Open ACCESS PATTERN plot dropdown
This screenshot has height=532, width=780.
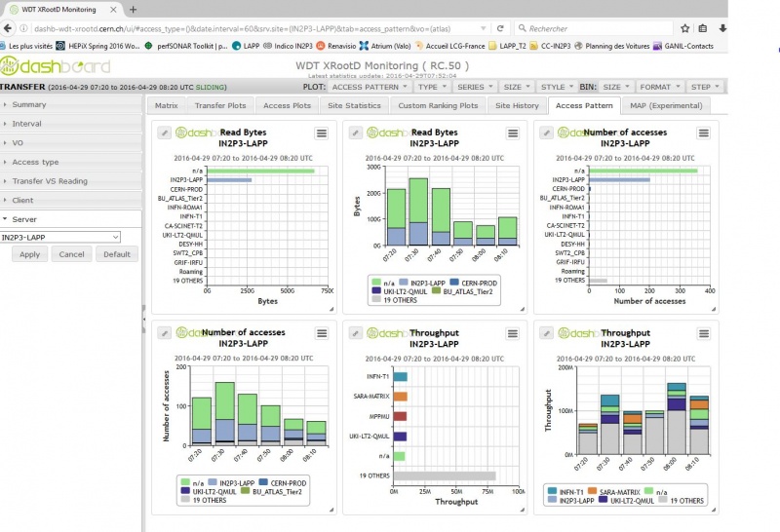point(370,87)
